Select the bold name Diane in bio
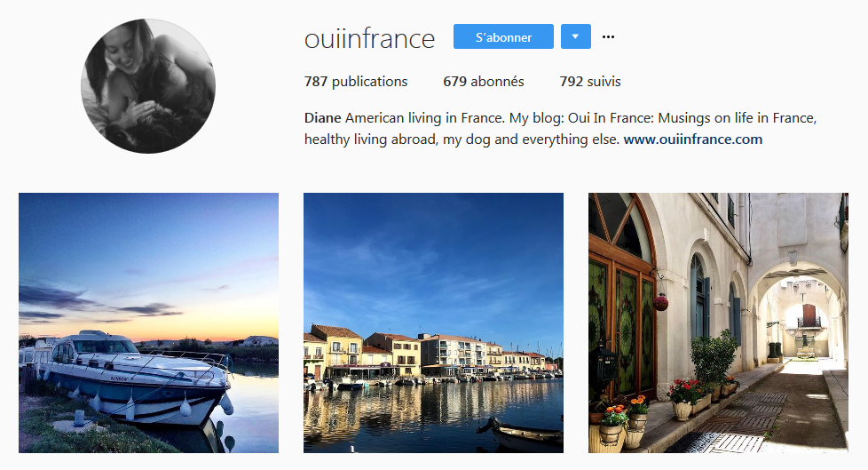Viewport: 868px width, 470px height. pyautogui.click(x=322, y=118)
